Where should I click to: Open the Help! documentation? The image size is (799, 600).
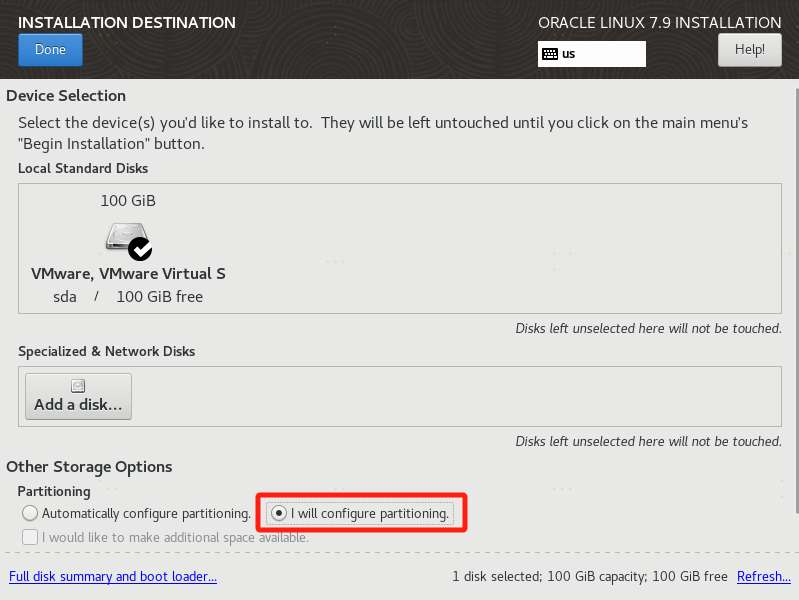click(749, 49)
